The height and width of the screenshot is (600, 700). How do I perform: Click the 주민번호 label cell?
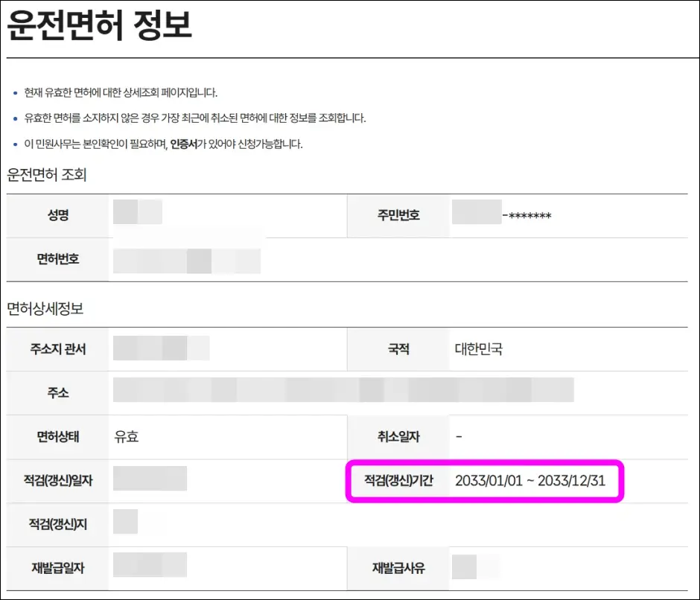pyautogui.click(x=398, y=216)
